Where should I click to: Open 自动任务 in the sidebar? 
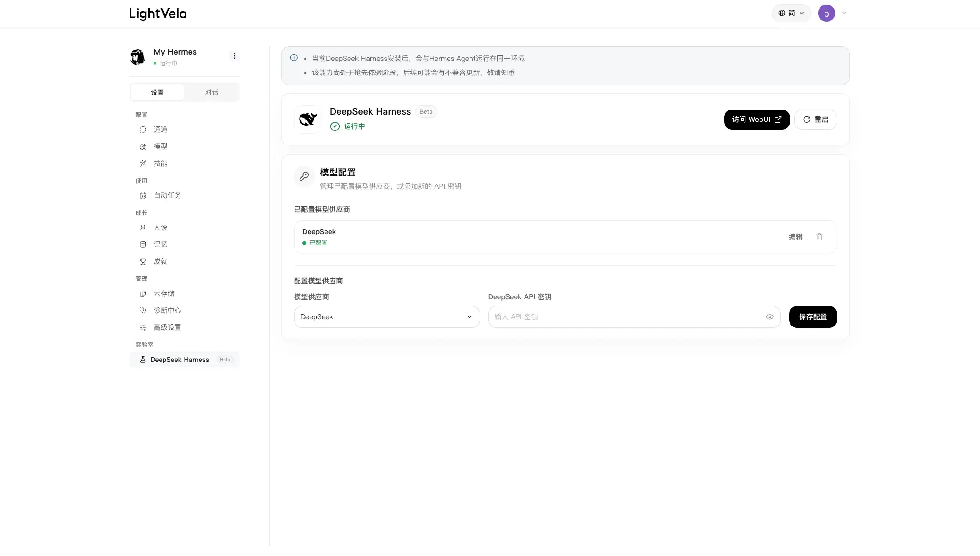pos(184,195)
